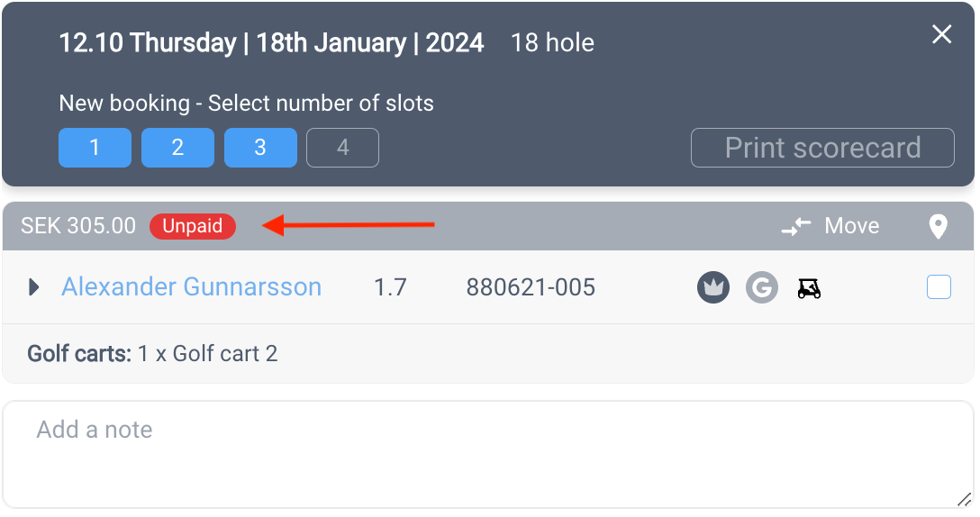Click the grey G badge icon
The height and width of the screenshot is (517, 980).
762,287
